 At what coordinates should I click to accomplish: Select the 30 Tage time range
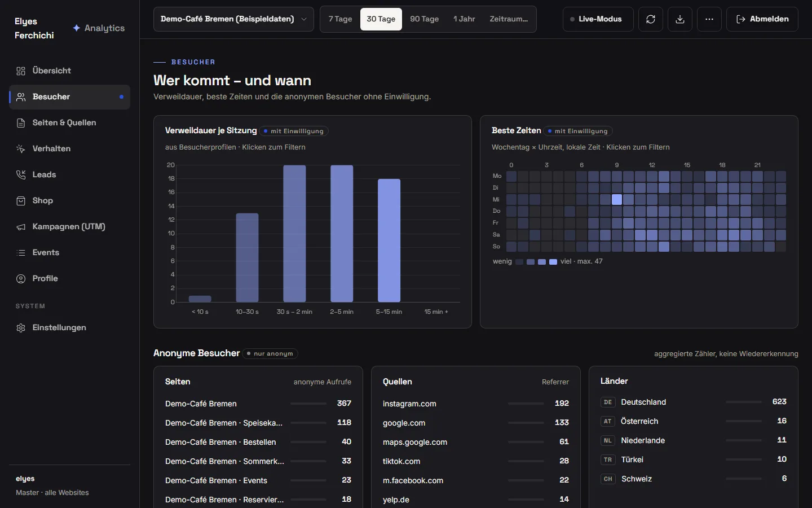click(381, 19)
